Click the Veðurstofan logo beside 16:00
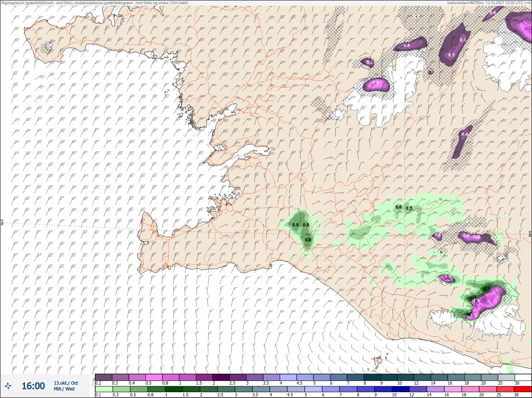Viewport: 532px width, 398px height. (x=9, y=386)
